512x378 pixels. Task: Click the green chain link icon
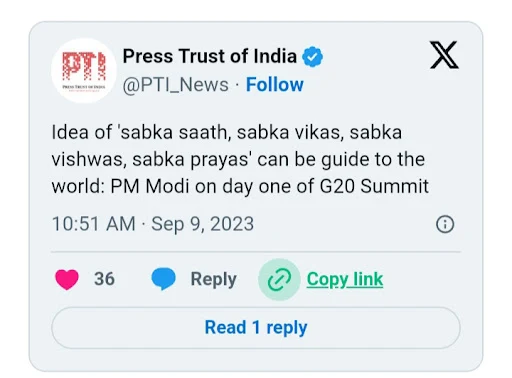coord(279,280)
